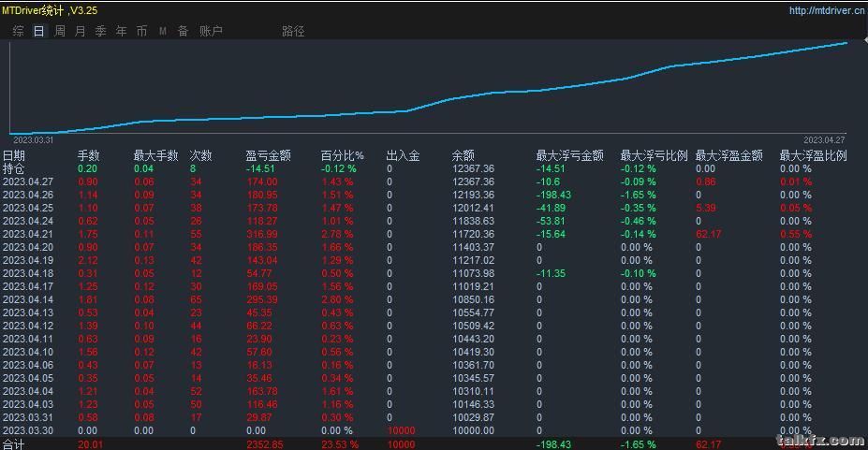Screen dimensions: 868x450
Task: Click total profit 2352.85 in totals row
Action: coord(265,443)
